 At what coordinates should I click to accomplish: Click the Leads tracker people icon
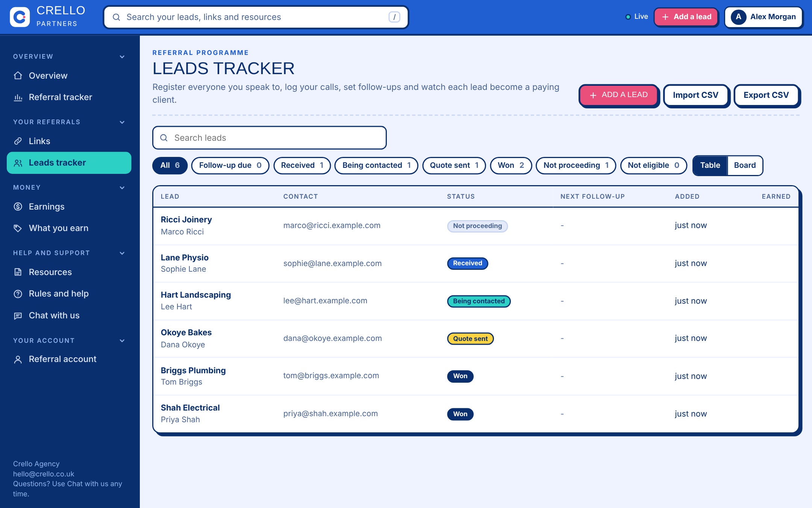pos(18,163)
